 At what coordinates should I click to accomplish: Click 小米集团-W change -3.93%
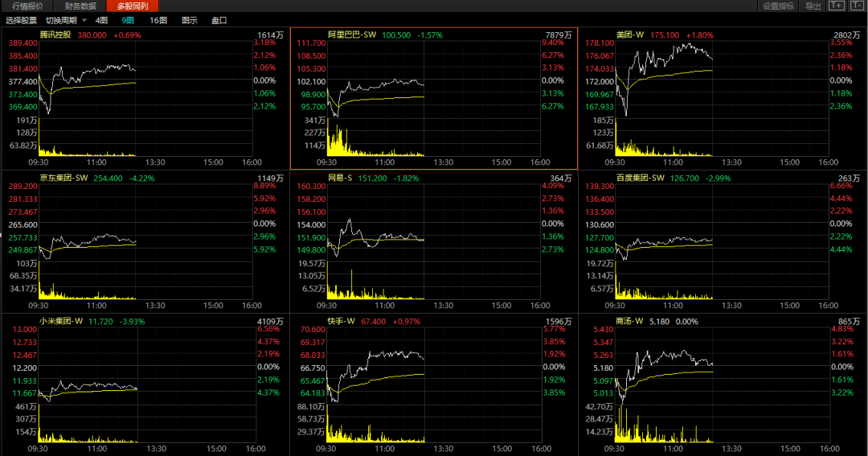tap(133, 322)
